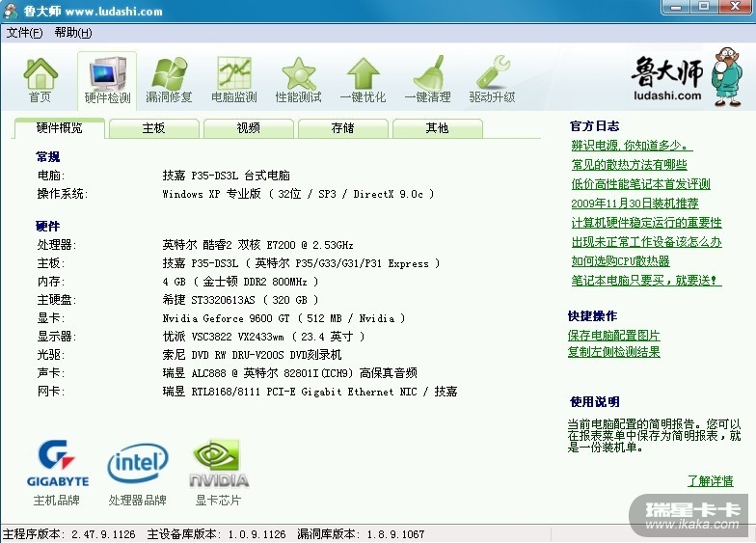Switch to the 存储 tab
The height and width of the screenshot is (543, 756).
(x=343, y=128)
